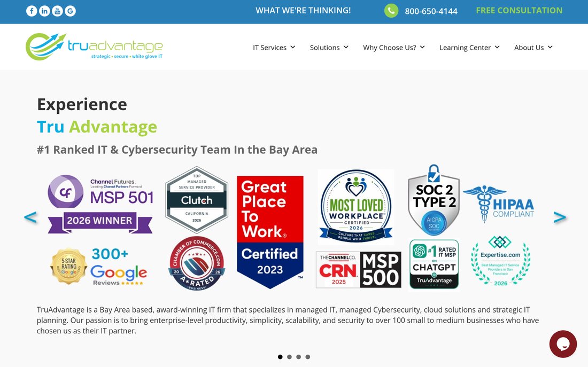Click the Most Loved Workplace badge
Viewport: 588px width, 367px height.
pos(356,207)
